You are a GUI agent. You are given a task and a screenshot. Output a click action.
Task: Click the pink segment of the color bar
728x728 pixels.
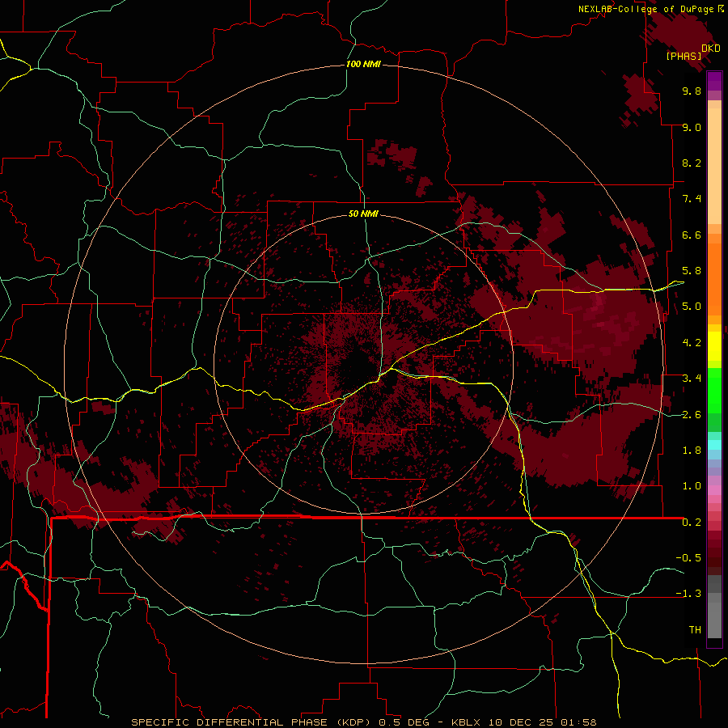point(714,490)
